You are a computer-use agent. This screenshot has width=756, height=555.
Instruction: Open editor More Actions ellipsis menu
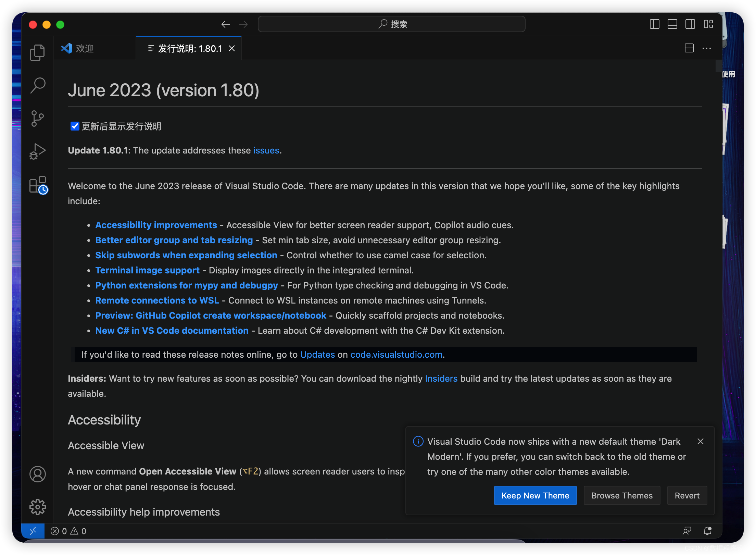coord(707,48)
